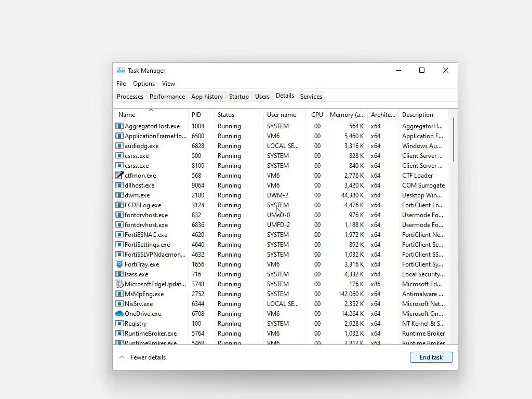532x399 pixels.
Task: Click the RuntimeBroker.exe icon, PID 5764
Action: (119, 333)
